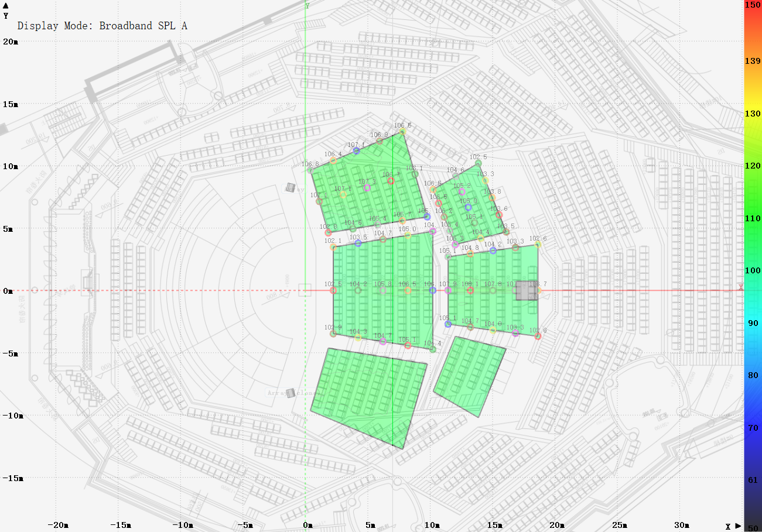This screenshot has width=762, height=532.
Task: Click the 25m label on the X axis
Action: pos(619,525)
